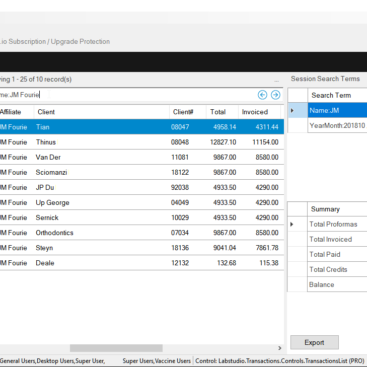
Task: Click the records count status text
Action: [x=36, y=79]
